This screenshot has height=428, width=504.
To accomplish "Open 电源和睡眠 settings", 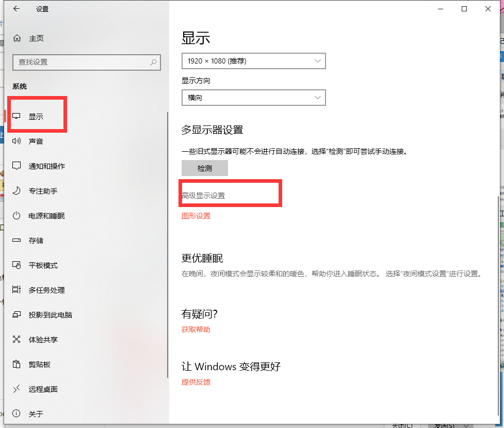I will [x=48, y=216].
